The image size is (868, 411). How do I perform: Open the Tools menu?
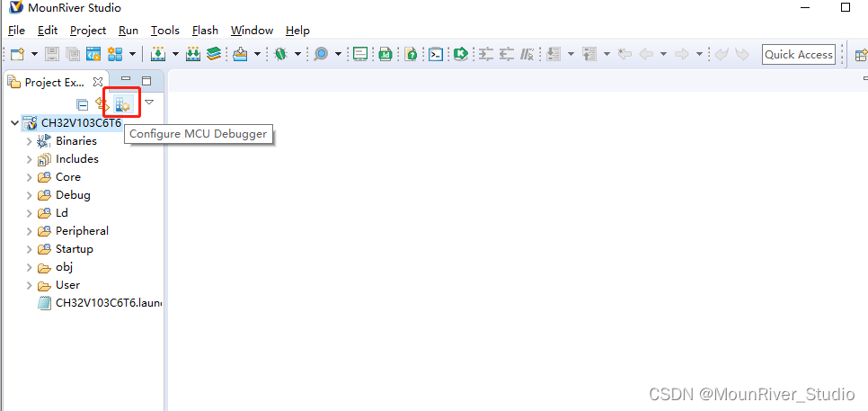pyautogui.click(x=165, y=31)
